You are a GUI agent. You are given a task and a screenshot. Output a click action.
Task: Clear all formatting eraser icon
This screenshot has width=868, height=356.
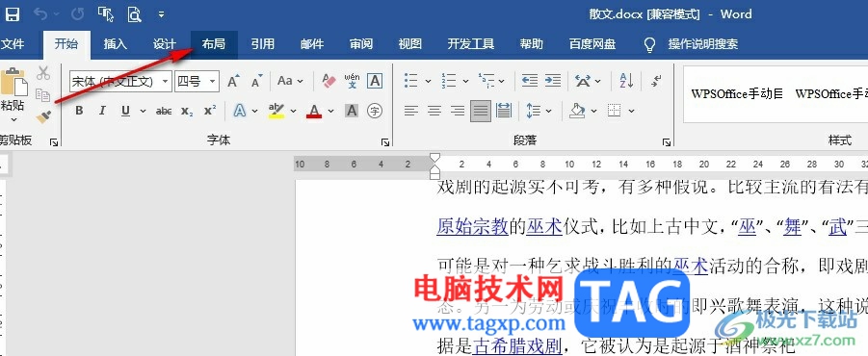tap(329, 81)
